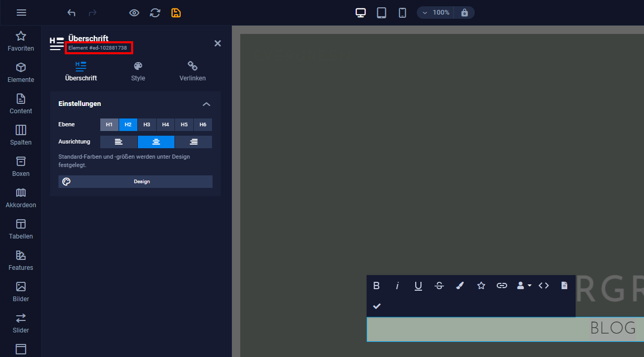This screenshot has height=357, width=644.
Task: Reload the page with refresh icon
Action: pyautogui.click(x=155, y=13)
